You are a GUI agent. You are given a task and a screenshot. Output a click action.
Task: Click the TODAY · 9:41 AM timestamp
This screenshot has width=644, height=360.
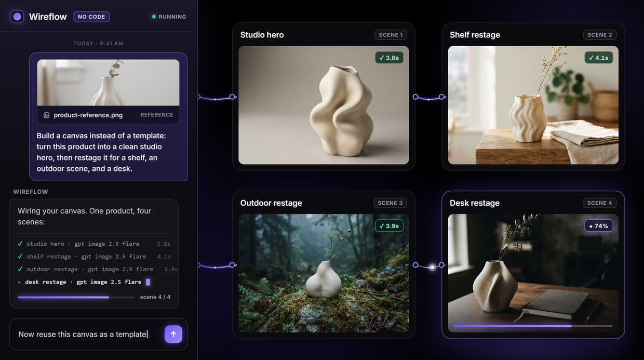click(99, 44)
